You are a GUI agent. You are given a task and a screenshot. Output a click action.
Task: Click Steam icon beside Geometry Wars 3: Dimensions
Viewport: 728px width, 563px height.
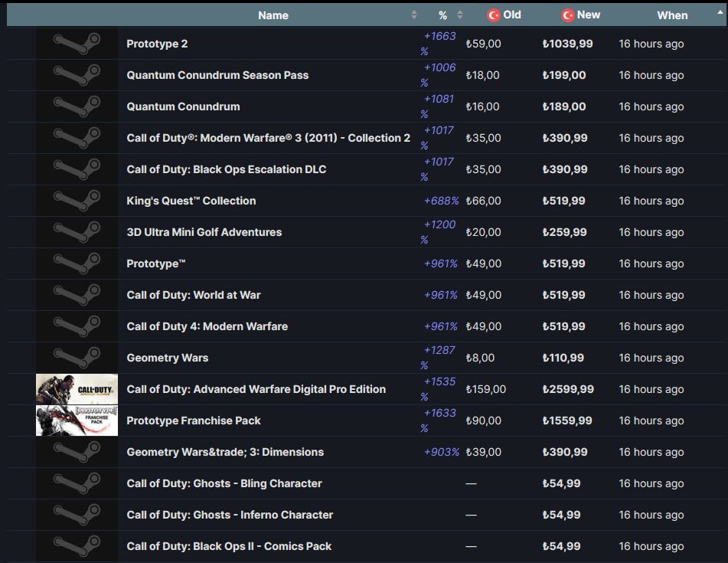[x=77, y=452]
